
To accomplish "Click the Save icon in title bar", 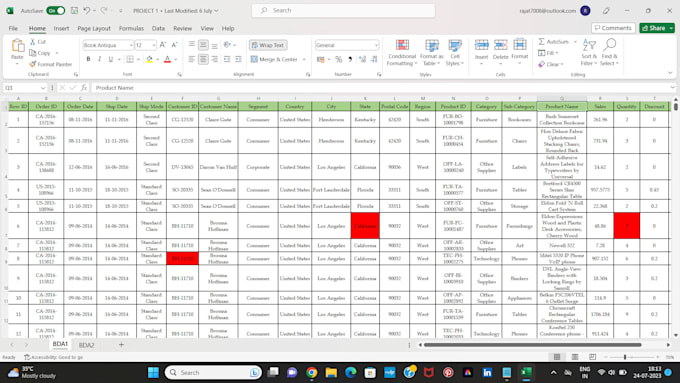I will click(x=74, y=10).
